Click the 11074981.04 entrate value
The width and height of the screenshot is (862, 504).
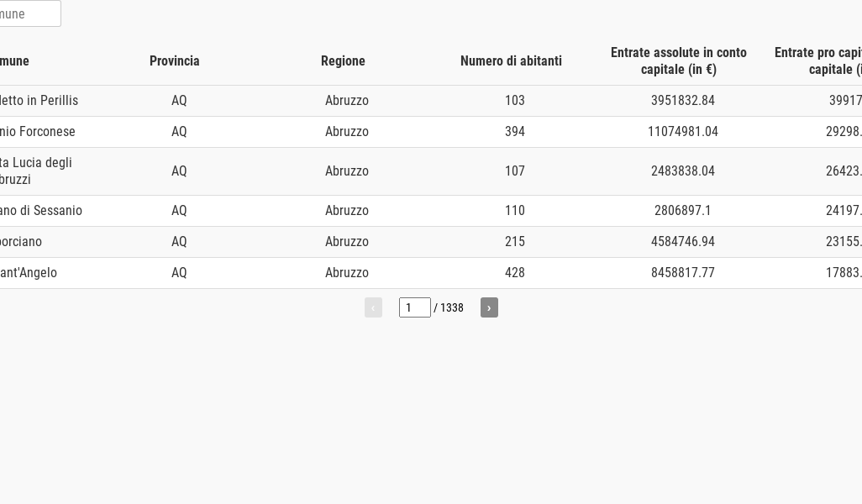pyautogui.click(x=683, y=131)
